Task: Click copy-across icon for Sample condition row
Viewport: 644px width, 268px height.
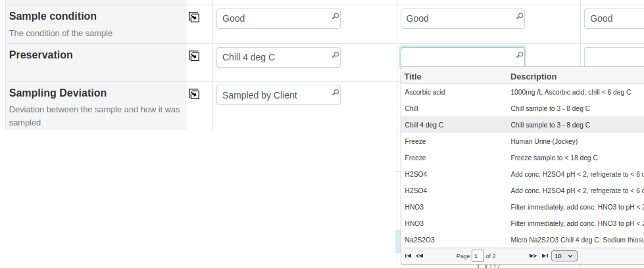Action: point(194,18)
